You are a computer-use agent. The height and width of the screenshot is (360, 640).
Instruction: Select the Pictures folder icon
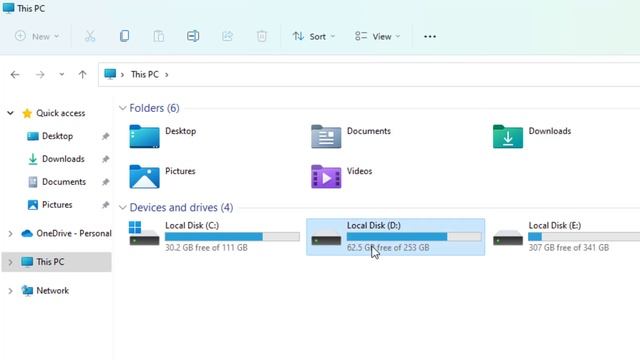click(x=144, y=177)
